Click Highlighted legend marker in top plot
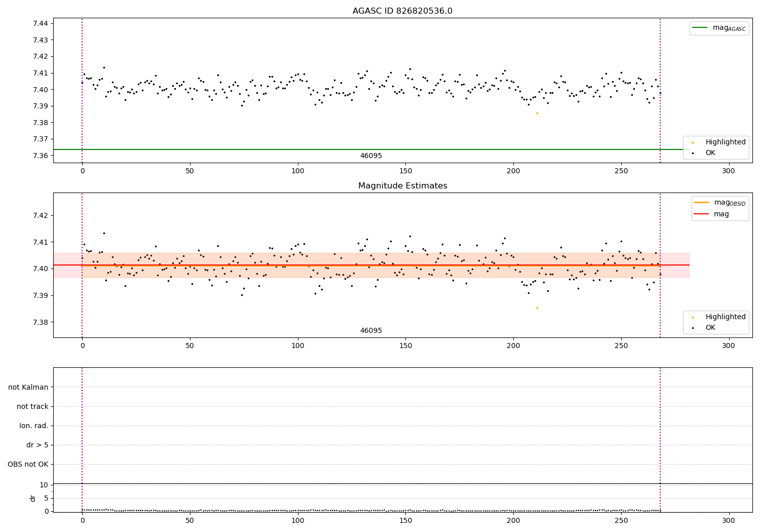 (x=693, y=142)
